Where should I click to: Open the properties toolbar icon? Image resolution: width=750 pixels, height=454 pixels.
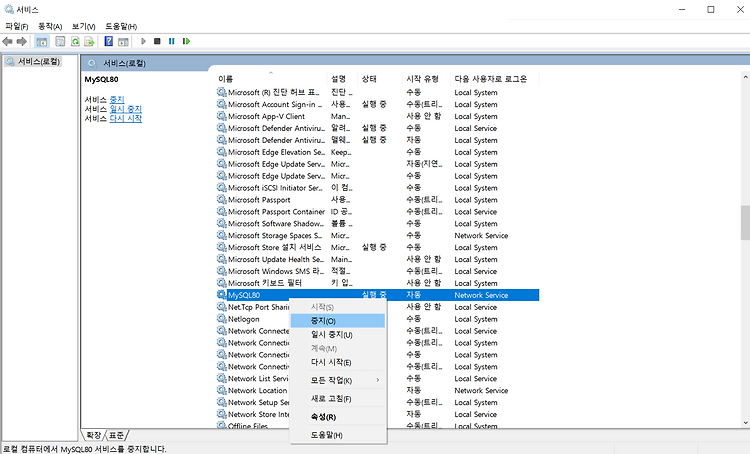(x=60, y=42)
